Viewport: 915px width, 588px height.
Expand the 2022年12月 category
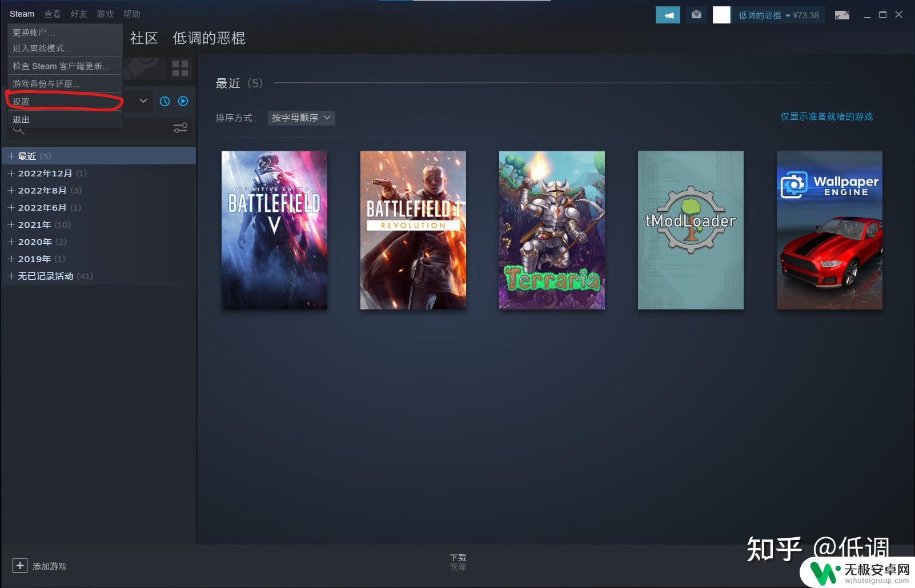tap(98, 173)
